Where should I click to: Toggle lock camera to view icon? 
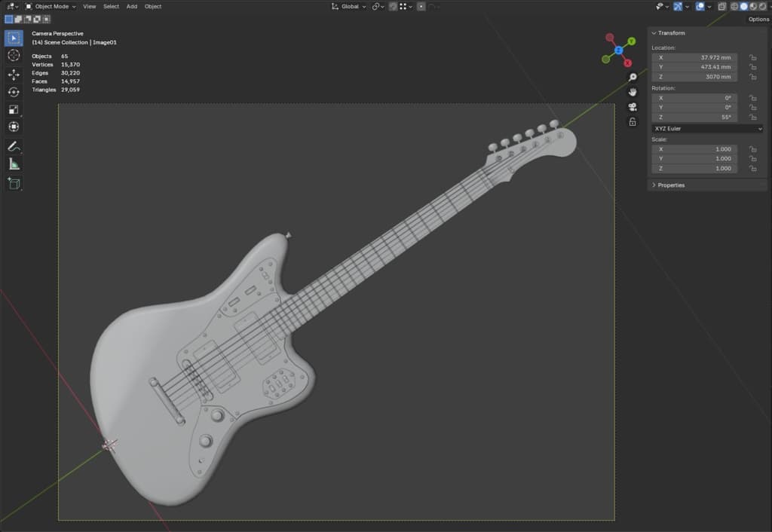633,121
